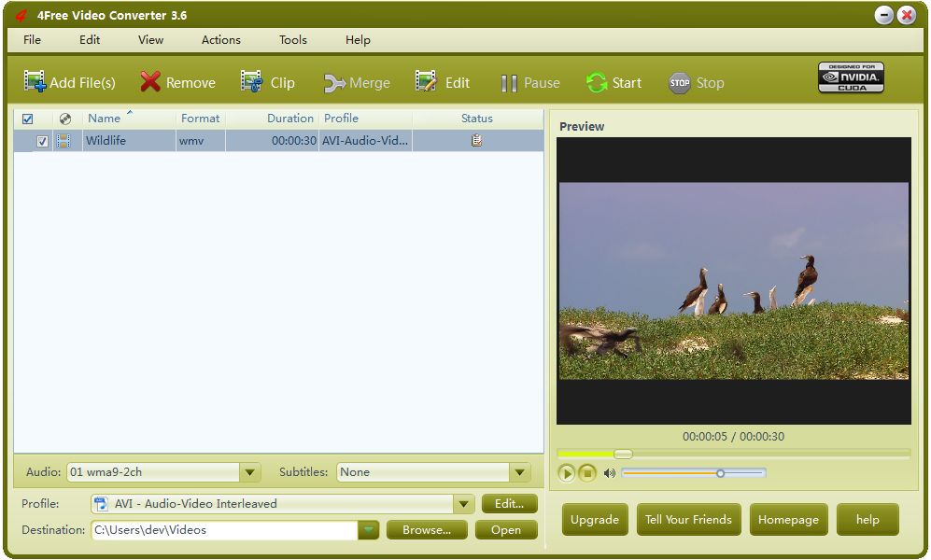
Task: Select the Wildlife file name in the list
Action: [106, 141]
